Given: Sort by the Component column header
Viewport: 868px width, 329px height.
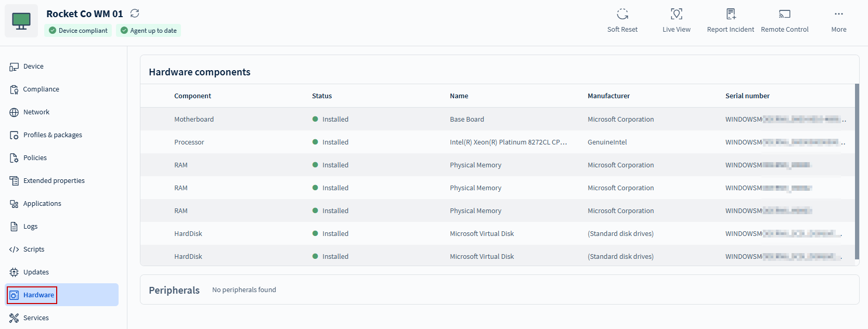Looking at the screenshot, I should pos(192,96).
